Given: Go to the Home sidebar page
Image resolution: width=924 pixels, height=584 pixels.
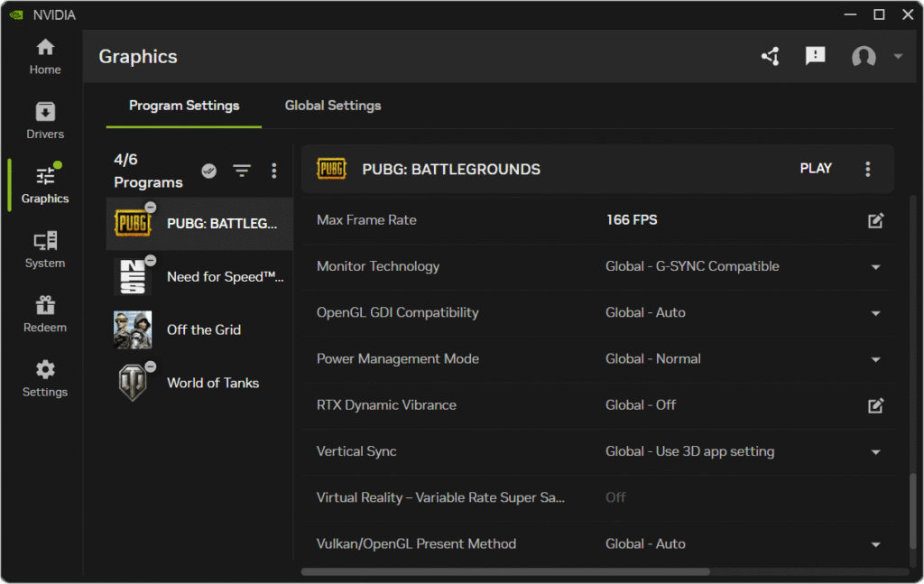Looking at the screenshot, I should (45, 57).
